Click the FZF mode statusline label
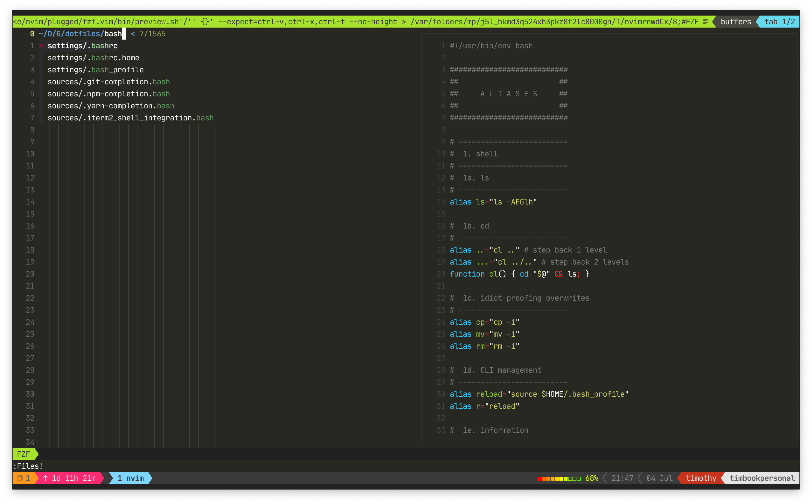Viewport: 812px width, 504px height. pos(23,454)
